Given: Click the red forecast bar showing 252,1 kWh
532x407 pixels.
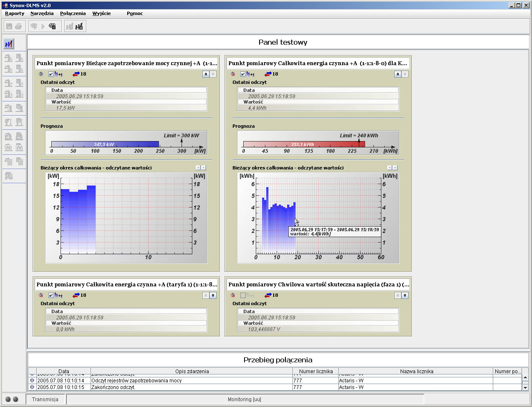Looking at the screenshot, I should click(303, 144).
